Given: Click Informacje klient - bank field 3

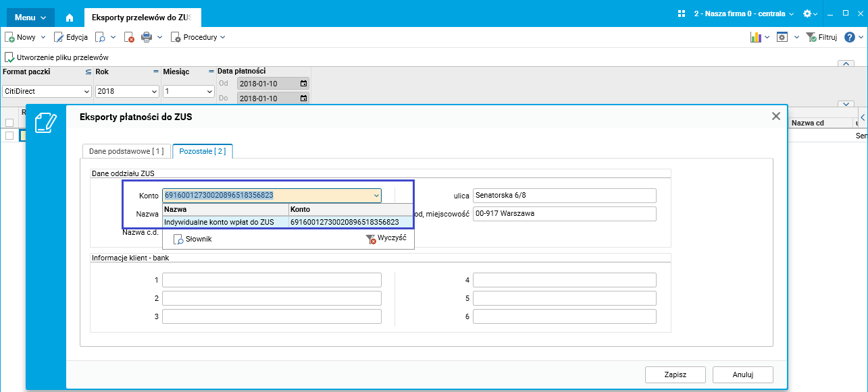Looking at the screenshot, I should (x=272, y=316).
